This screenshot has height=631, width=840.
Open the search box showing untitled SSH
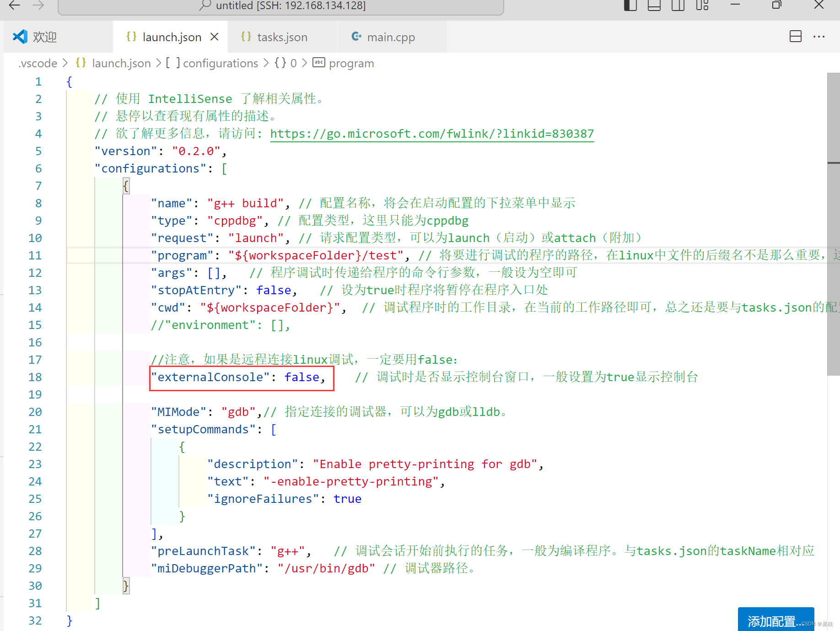[281, 6]
